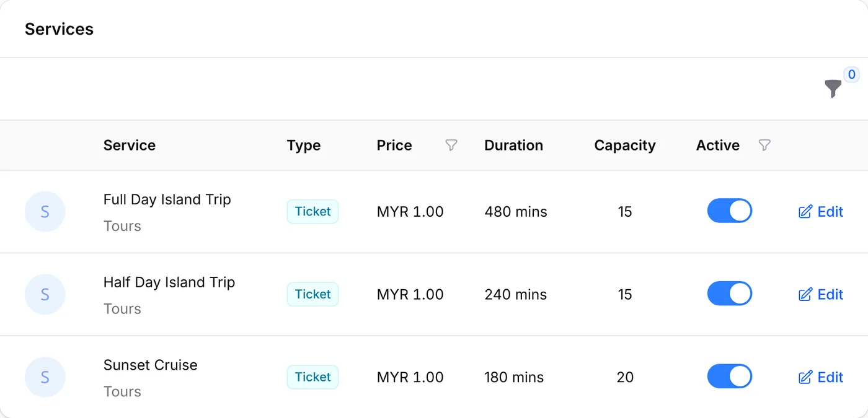The height and width of the screenshot is (418, 868).
Task: Edit the Full Day Island Trip service
Action: pyautogui.click(x=821, y=212)
